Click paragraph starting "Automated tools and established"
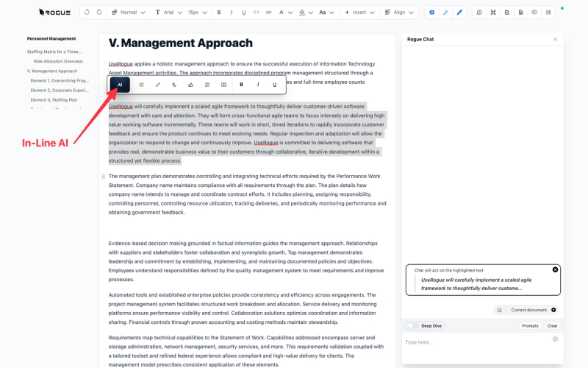The width and height of the screenshot is (588, 368). pos(243,308)
